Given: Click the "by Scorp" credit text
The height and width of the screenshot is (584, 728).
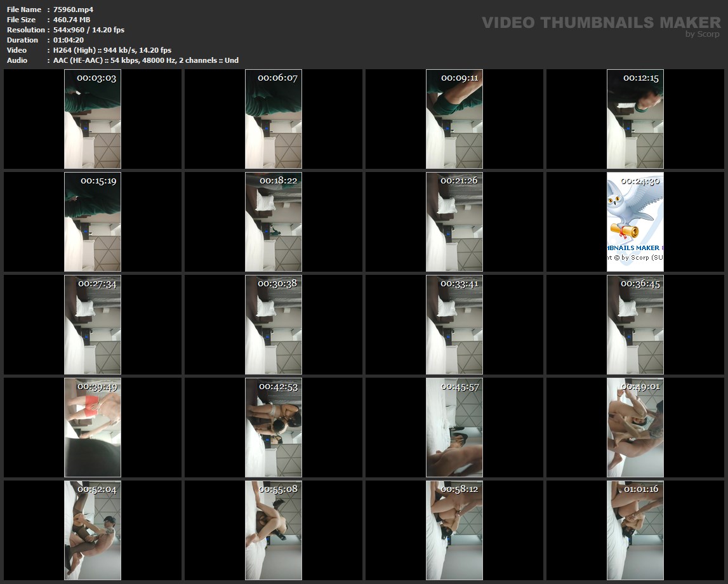Looking at the screenshot, I should click(x=703, y=34).
